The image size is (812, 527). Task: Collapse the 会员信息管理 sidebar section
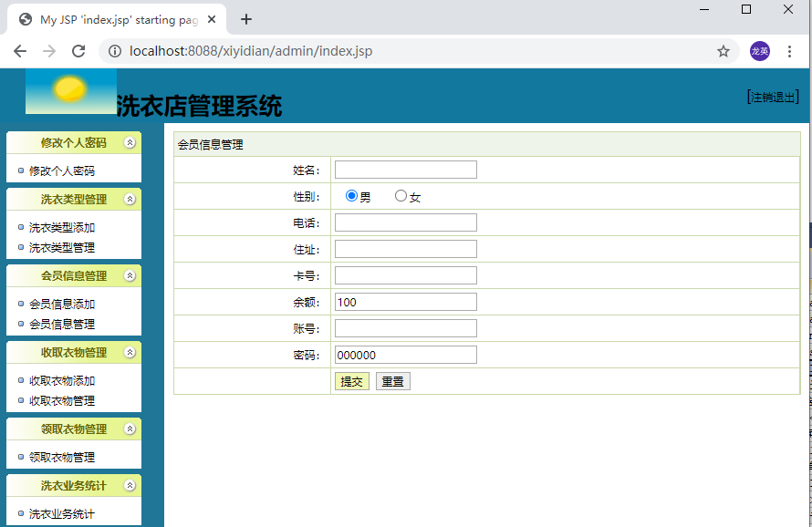click(x=130, y=276)
